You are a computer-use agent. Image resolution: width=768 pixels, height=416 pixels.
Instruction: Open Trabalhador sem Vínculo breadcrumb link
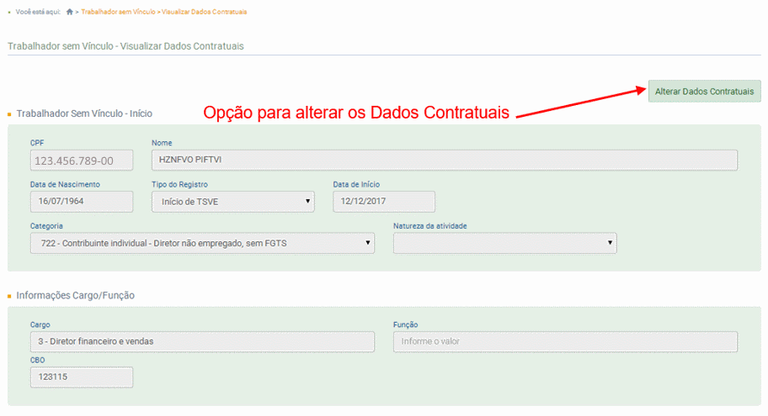[x=118, y=12]
